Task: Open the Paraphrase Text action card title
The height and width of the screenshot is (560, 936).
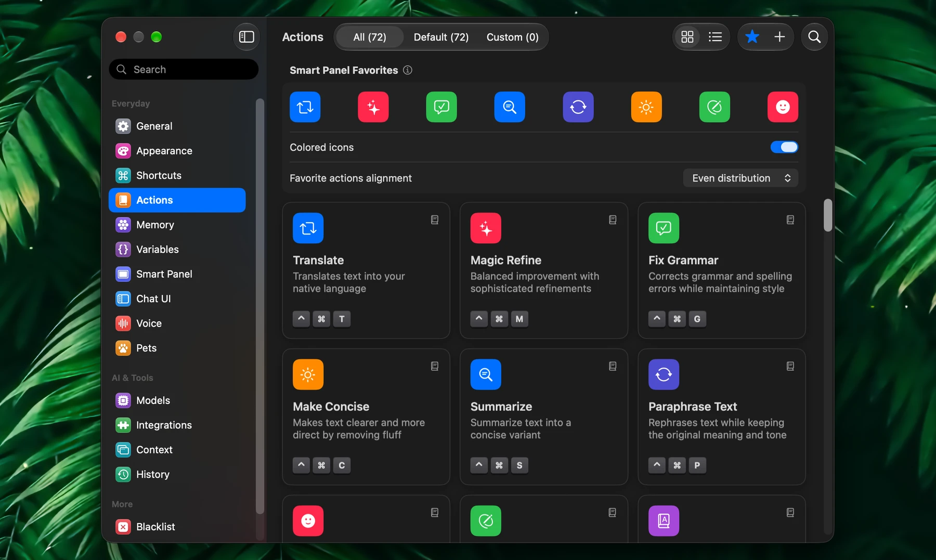Action: click(x=693, y=407)
